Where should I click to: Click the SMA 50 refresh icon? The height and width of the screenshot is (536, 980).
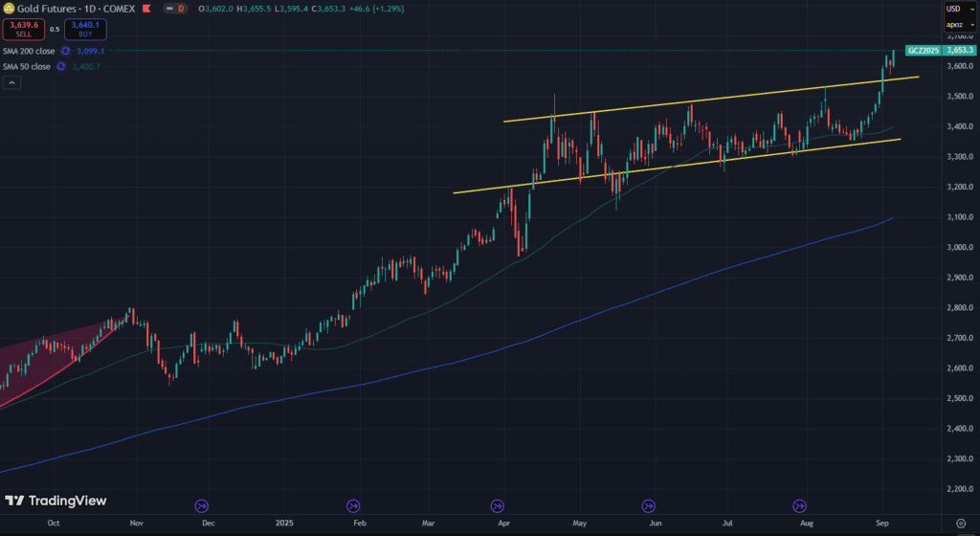[61, 66]
